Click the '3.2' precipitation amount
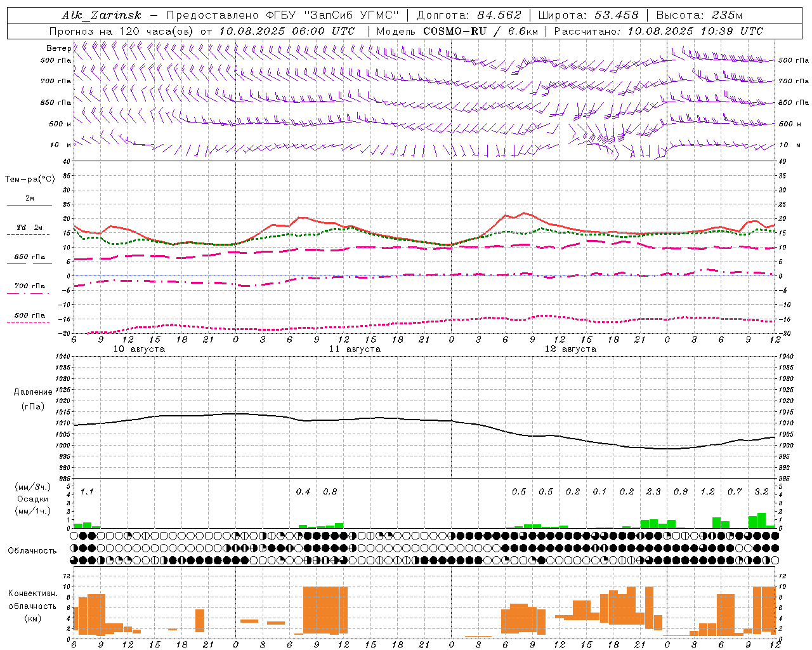This screenshot has width=812, height=650. click(x=761, y=492)
